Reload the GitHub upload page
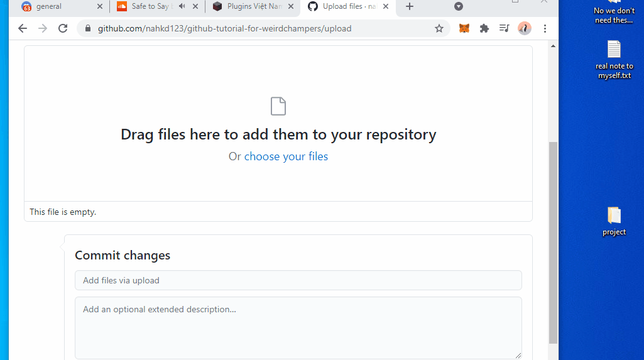Screen dimensions: 644x360 [63, 28]
